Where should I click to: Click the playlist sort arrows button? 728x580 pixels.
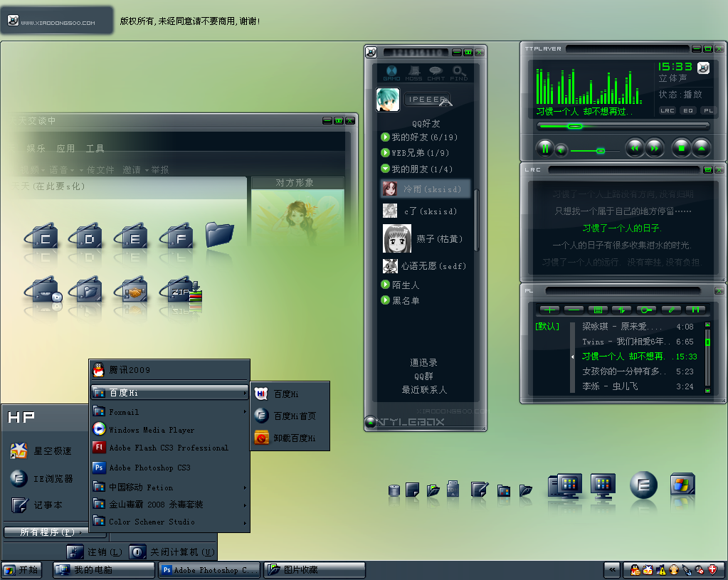(622, 310)
